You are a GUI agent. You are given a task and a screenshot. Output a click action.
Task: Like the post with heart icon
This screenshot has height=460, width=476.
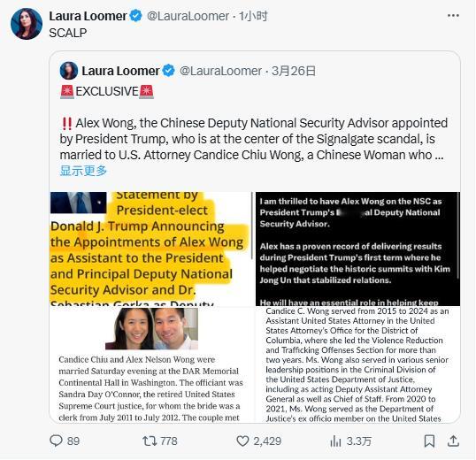coord(242,441)
